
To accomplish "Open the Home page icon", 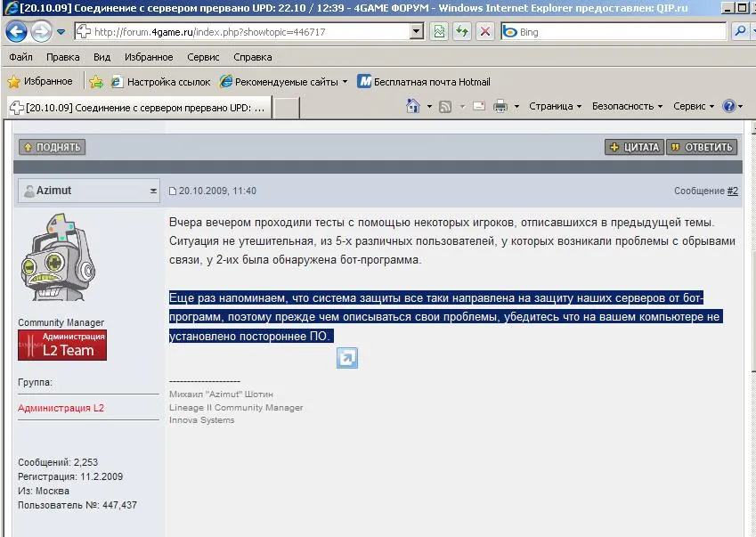I will [413, 106].
